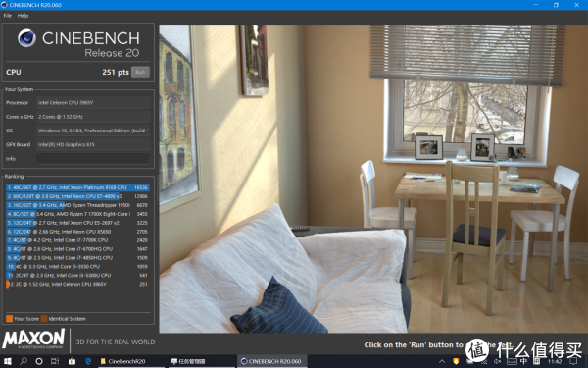The image size is (588, 368).
Task: Click the Identical System legend swatch
Action: (44, 319)
